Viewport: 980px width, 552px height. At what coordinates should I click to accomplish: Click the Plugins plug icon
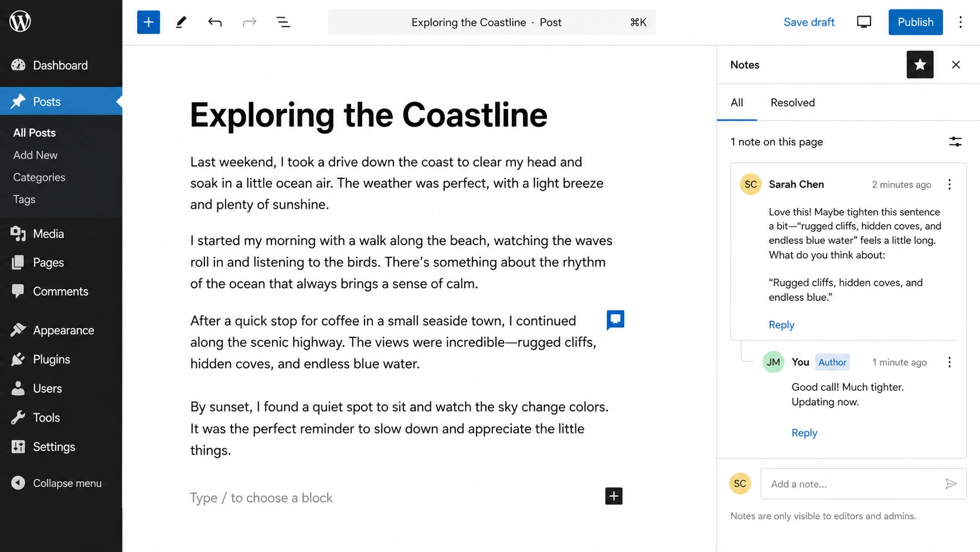pos(18,359)
